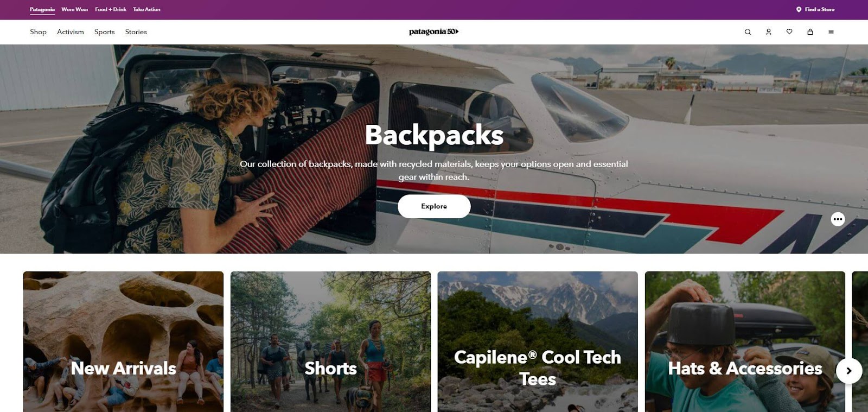Open the Activism menu item

tap(71, 32)
